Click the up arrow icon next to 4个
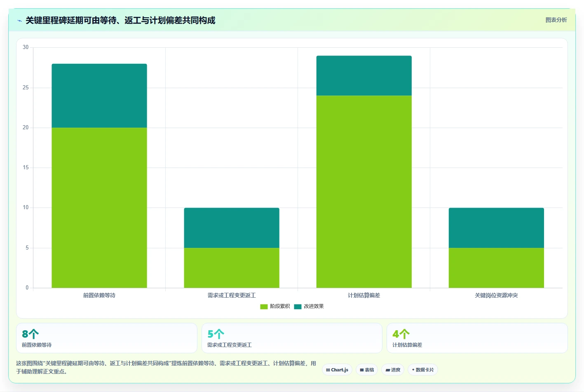 click(405, 334)
